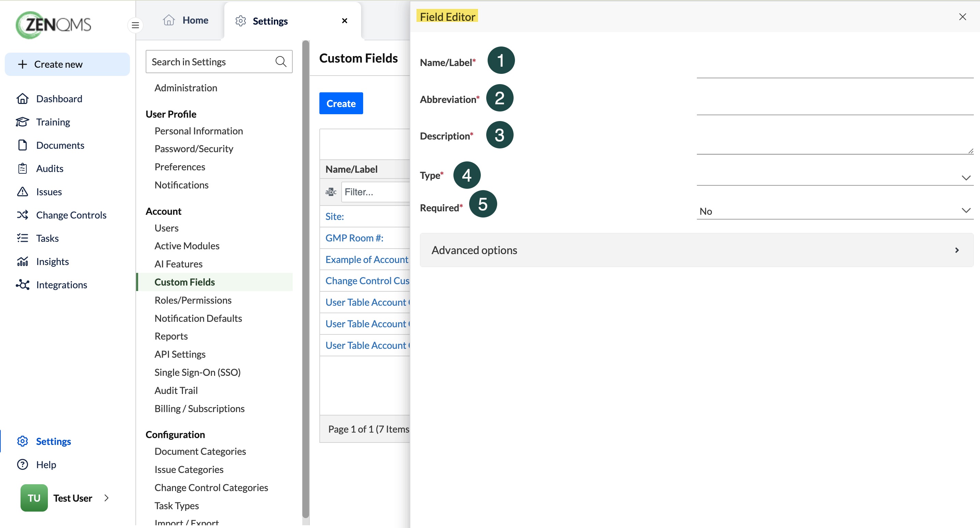Click the Name/Label input field
The height and width of the screenshot is (528, 980).
tap(835, 68)
